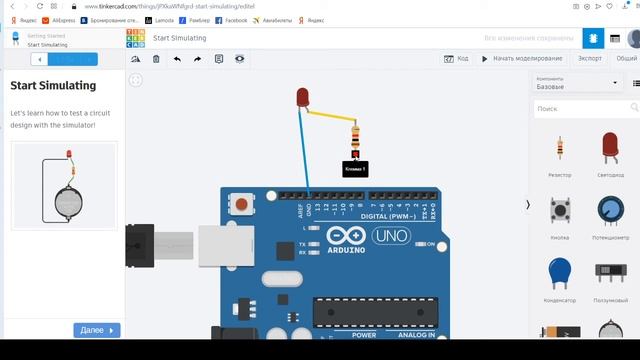Select the Конденсатор capacitor component

point(560,280)
